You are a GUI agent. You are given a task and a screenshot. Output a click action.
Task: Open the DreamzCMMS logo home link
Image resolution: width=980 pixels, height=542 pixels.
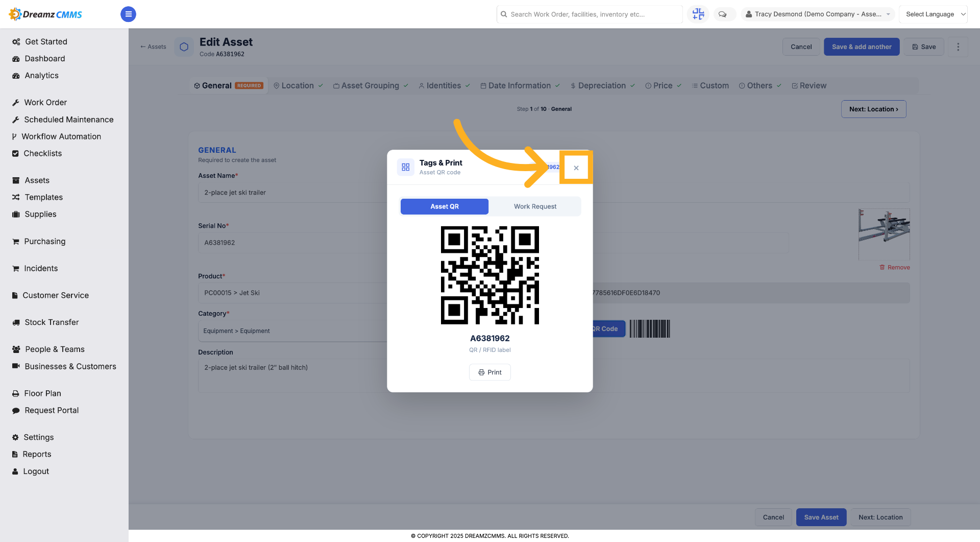pos(46,14)
